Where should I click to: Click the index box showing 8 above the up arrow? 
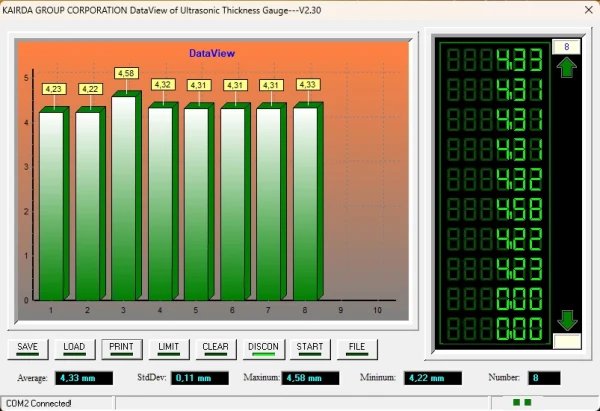coord(566,47)
